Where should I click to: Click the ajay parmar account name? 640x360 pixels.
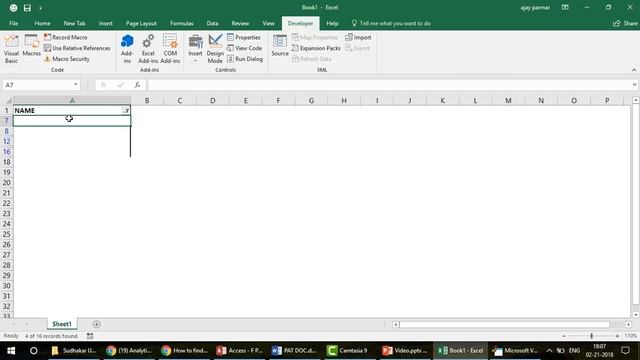[x=535, y=7]
